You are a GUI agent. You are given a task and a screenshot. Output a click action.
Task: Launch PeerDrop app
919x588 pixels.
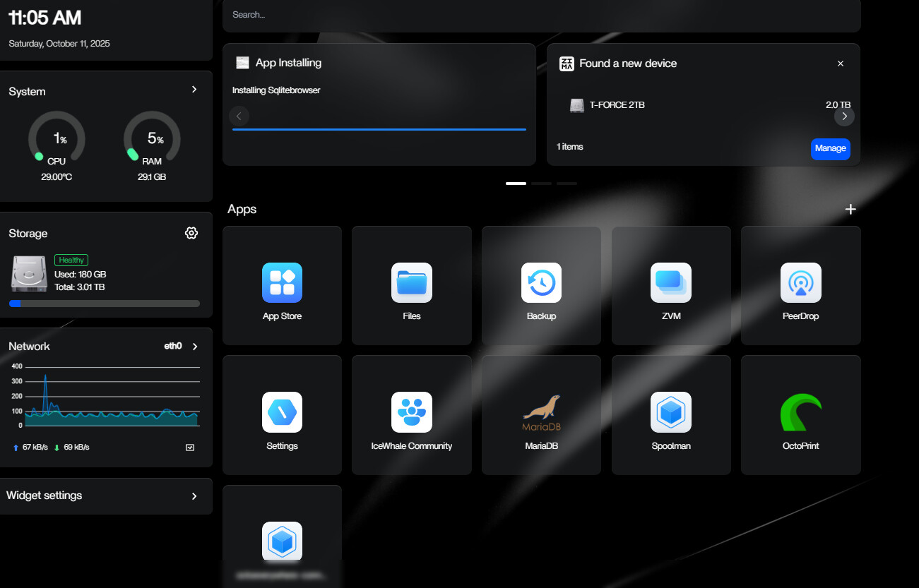coord(800,283)
